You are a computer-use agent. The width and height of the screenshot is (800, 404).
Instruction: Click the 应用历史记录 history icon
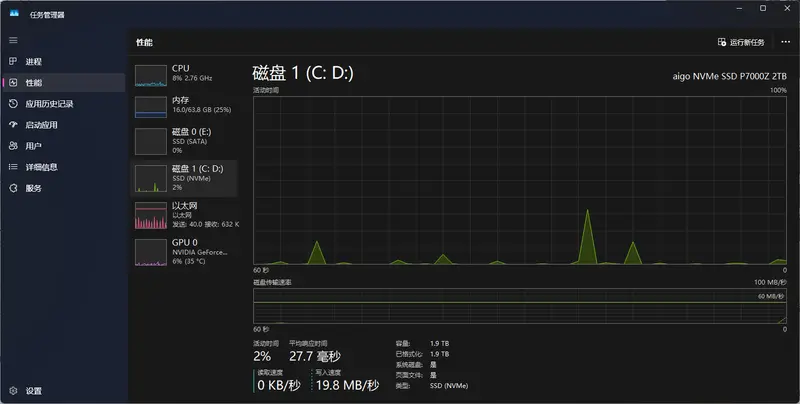[13, 104]
